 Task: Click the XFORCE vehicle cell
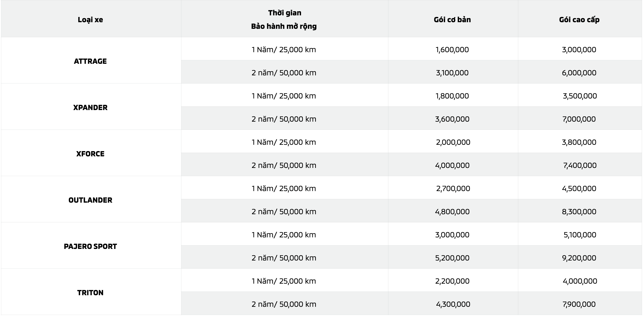(90, 154)
